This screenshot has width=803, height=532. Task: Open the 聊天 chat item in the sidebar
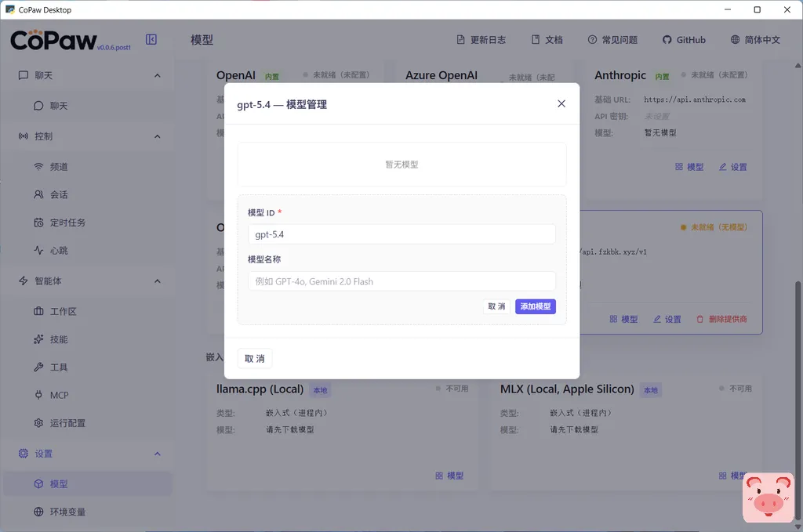[x=88, y=106]
